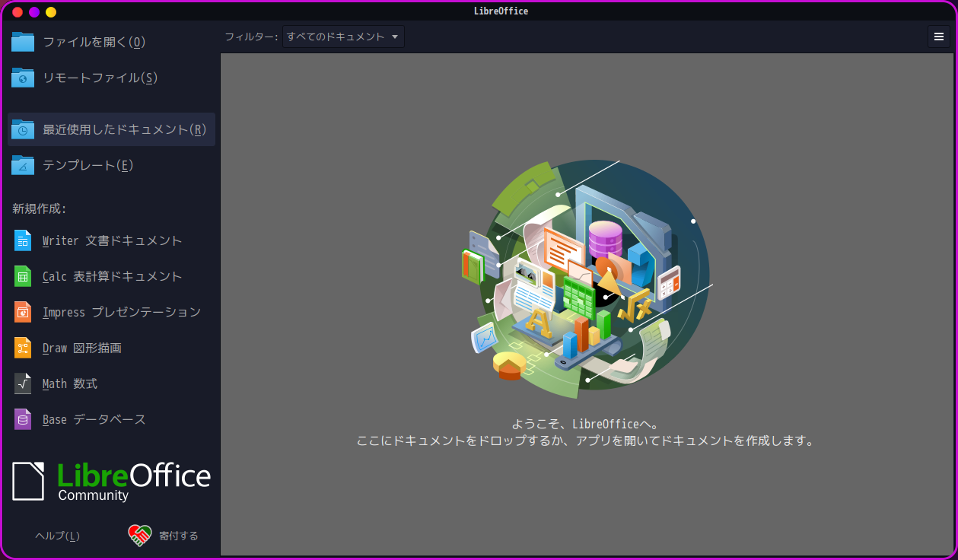Click the Math formula icon
This screenshot has width=958, height=560.
23,383
